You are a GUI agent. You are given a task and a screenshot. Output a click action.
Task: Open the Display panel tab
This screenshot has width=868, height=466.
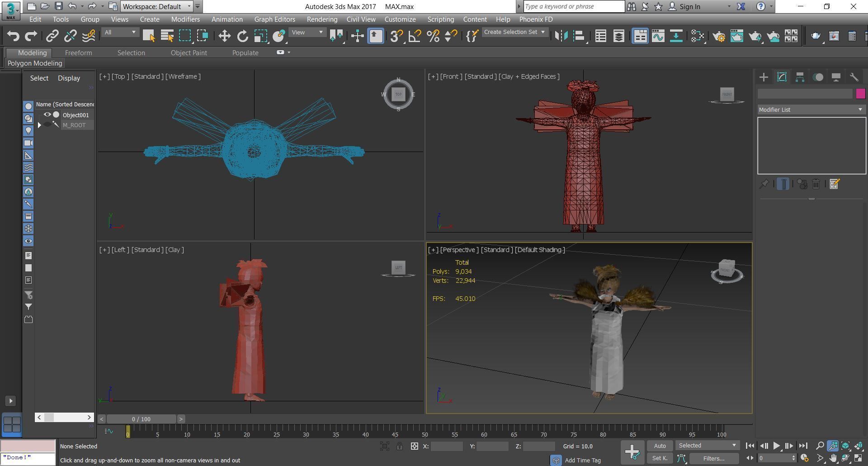(836, 77)
